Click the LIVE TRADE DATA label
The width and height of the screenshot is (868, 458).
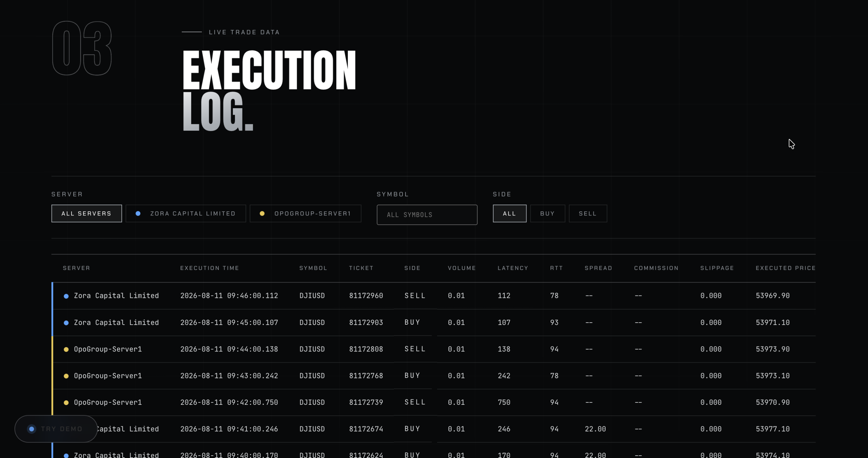(x=244, y=32)
